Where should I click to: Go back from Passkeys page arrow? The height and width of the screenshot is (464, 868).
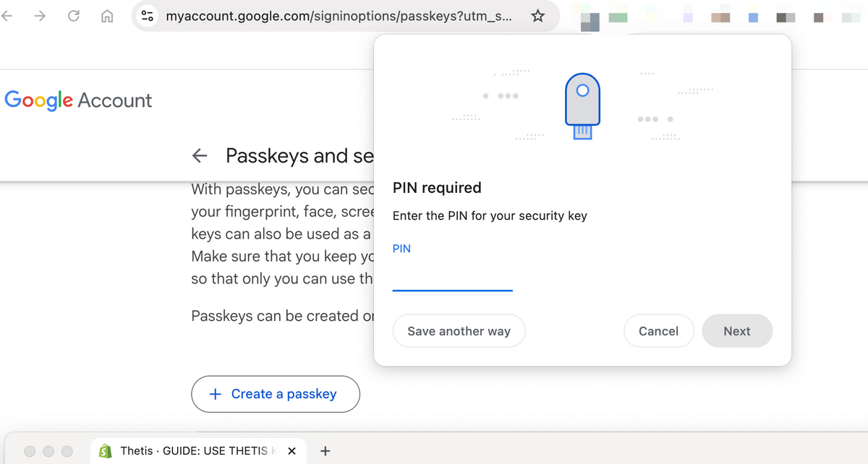click(x=200, y=155)
